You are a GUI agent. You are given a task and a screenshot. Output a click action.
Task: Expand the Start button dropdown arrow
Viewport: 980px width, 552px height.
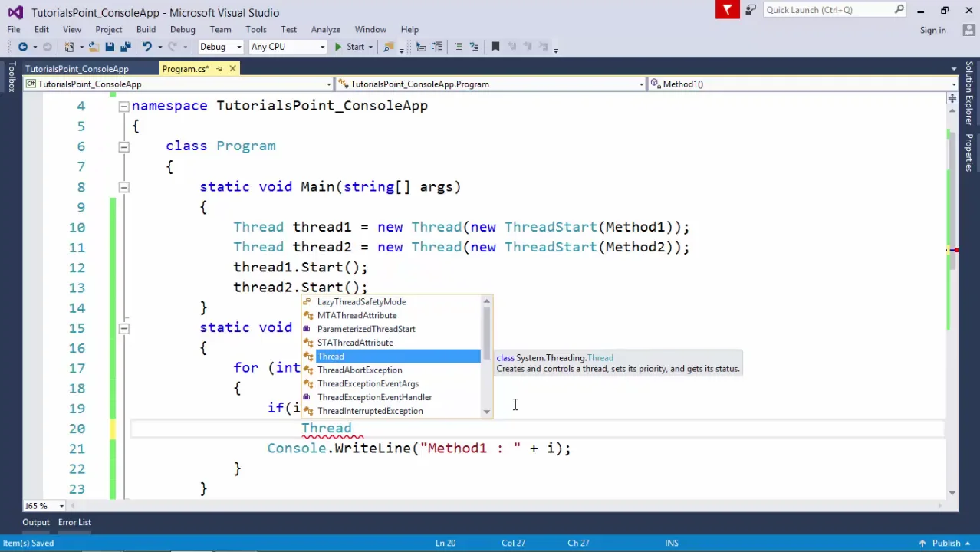coord(371,47)
